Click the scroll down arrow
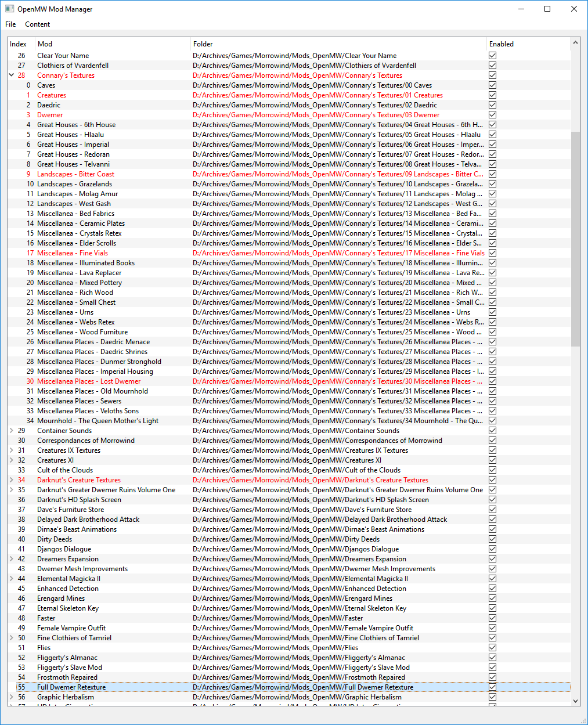This screenshot has height=725, width=588. click(x=576, y=701)
